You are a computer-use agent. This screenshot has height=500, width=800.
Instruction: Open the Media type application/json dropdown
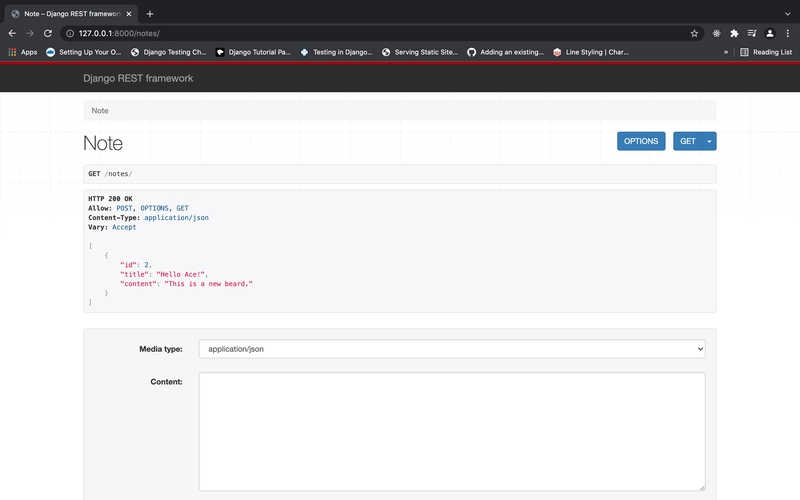coord(452,349)
